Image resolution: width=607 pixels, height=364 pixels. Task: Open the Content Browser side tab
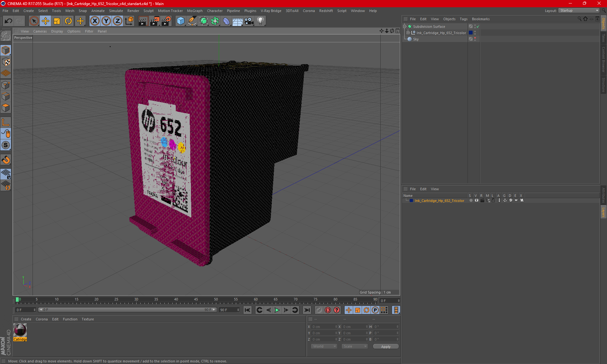coord(604,59)
